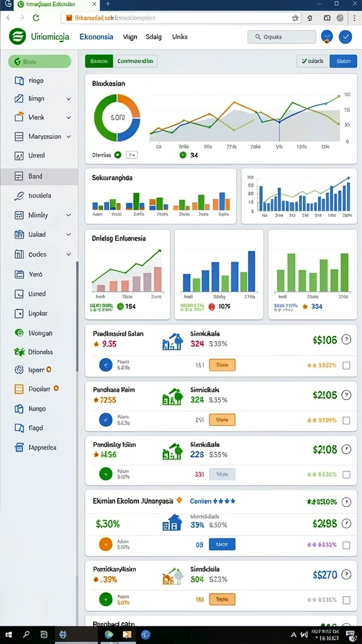Open the Appnetiea sidebar icon

(19, 448)
